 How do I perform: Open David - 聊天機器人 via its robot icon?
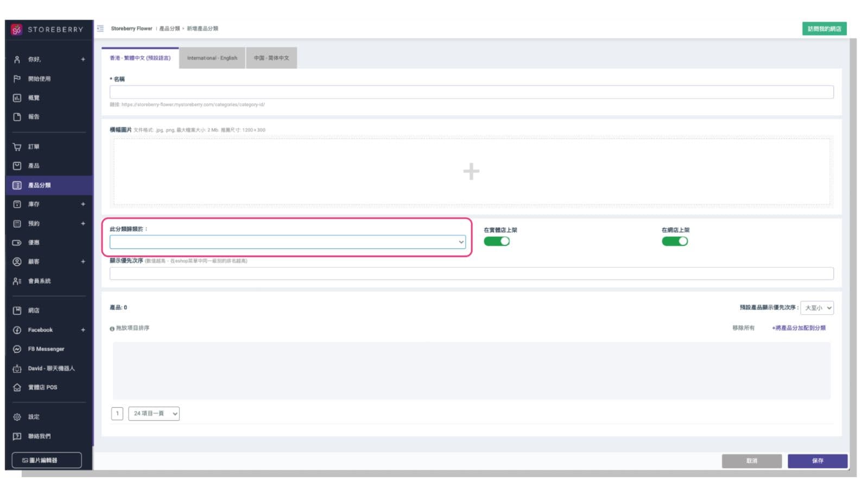point(17,368)
